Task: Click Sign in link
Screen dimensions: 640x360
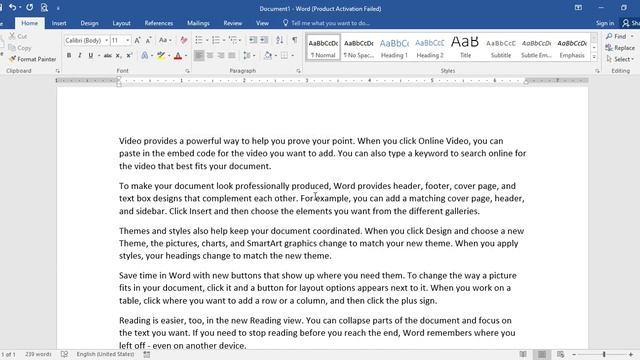Action: point(604,23)
